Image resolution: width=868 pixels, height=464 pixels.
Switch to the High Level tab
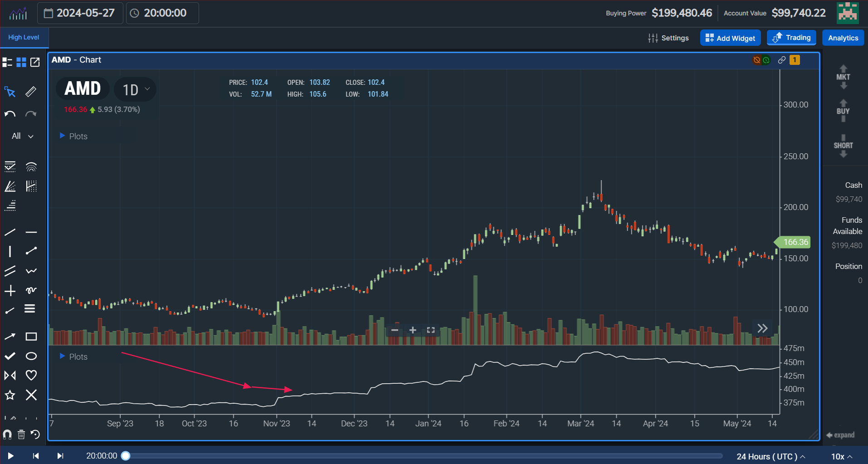click(x=23, y=37)
